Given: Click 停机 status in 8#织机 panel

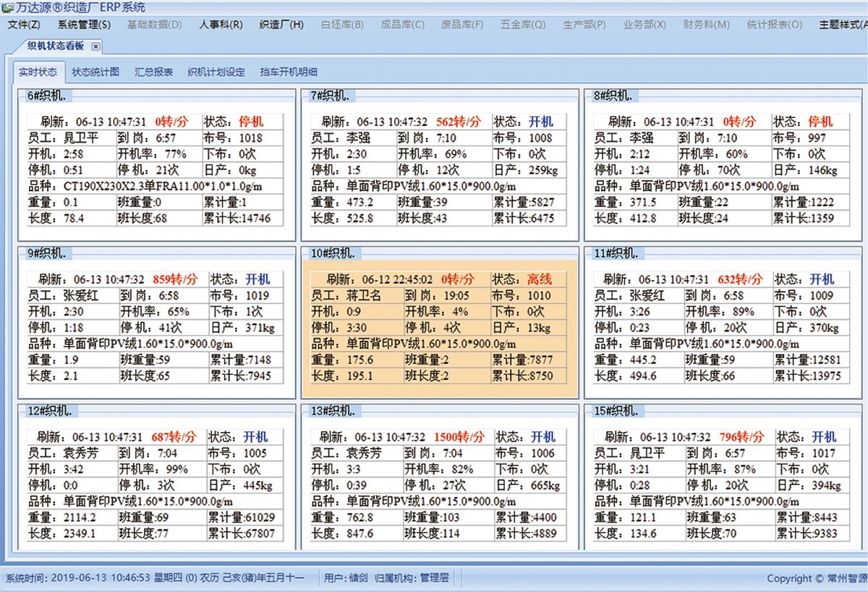Looking at the screenshot, I should pos(820,122).
